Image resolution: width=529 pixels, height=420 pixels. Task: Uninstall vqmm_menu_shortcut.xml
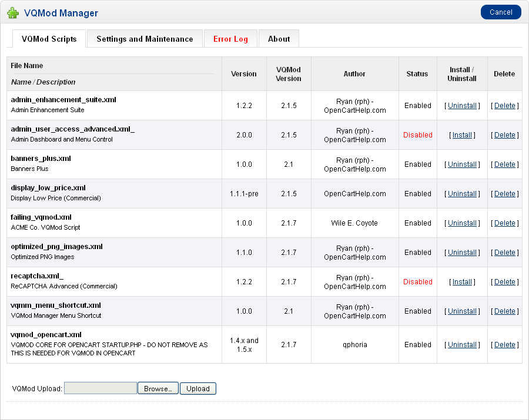pos(462,311)
